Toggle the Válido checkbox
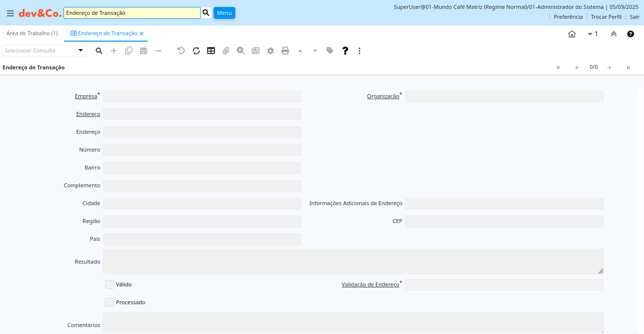 [109, 284]
